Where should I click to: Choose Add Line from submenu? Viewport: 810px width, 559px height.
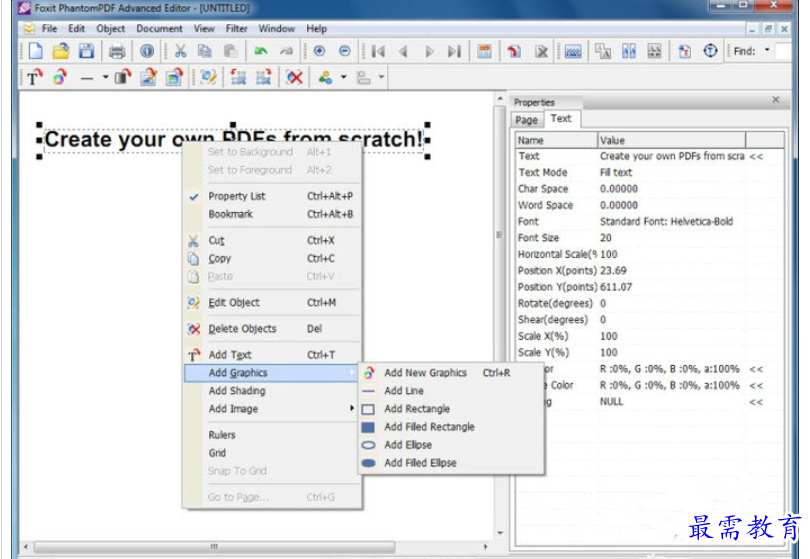pos(451,391)
